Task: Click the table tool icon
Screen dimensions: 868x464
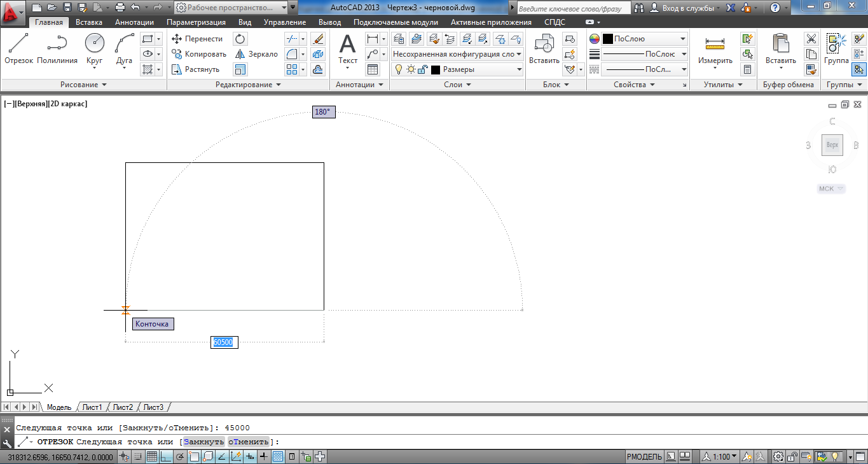Action: point(373,69)
